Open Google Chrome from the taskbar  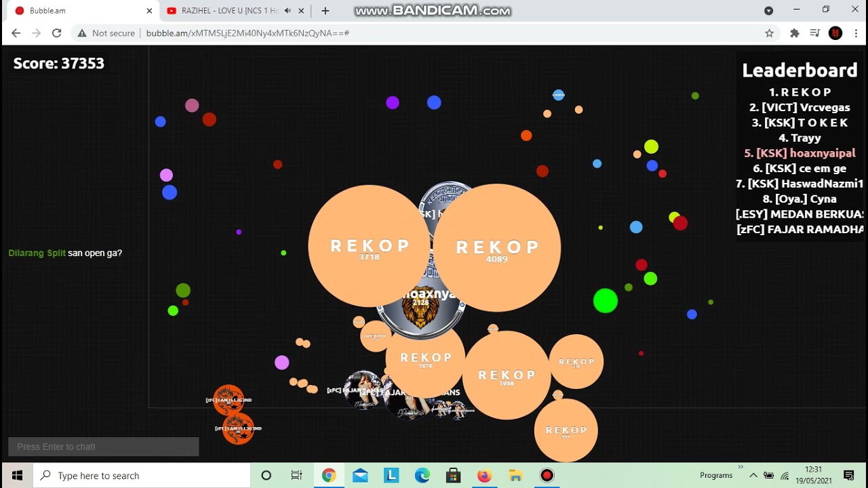328,475
